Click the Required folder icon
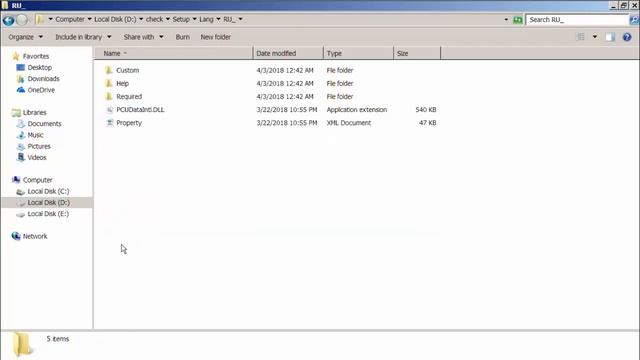The width and height of the screenshot is (640, 360). click(x=109, y=96)
